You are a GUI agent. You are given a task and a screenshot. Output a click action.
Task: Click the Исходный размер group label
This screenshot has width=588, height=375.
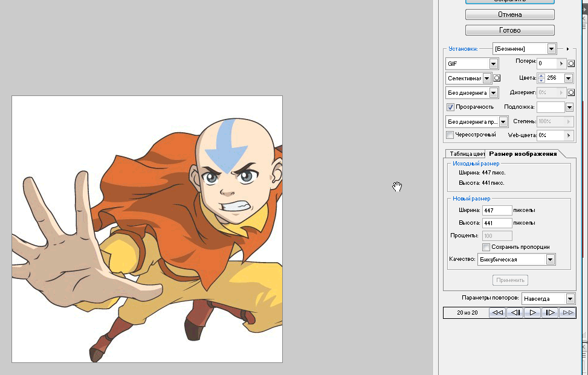(476, 164)
